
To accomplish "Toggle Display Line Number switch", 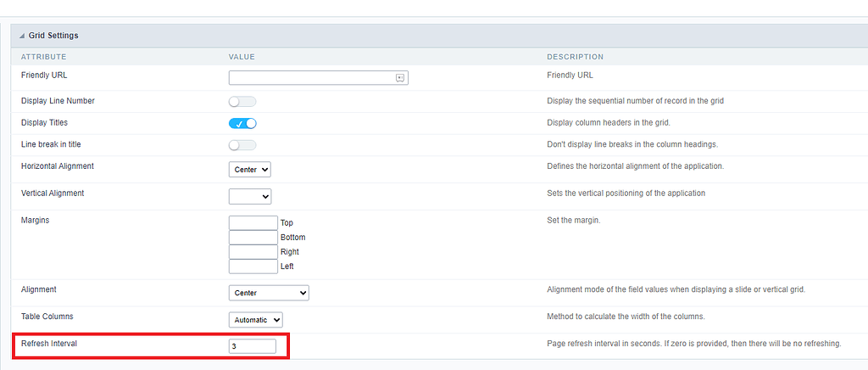I will [x=242, y=102].
